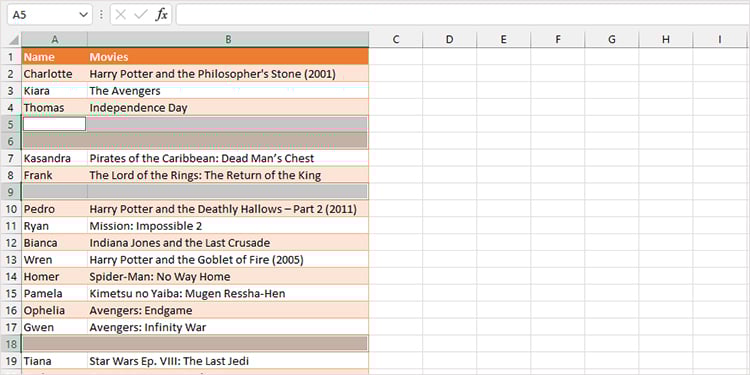
Task: Select row 9 header
Action: click(11, 192)
